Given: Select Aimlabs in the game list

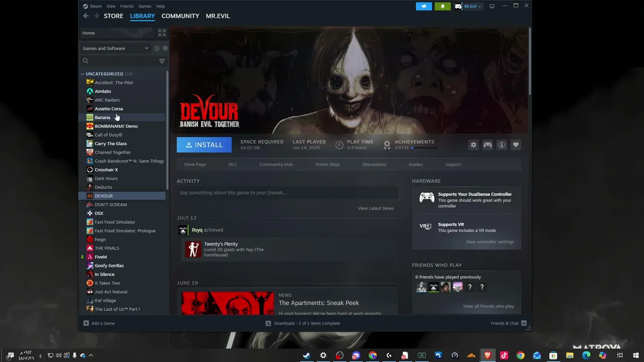Looking at the screenshot, I should (103, 92).
